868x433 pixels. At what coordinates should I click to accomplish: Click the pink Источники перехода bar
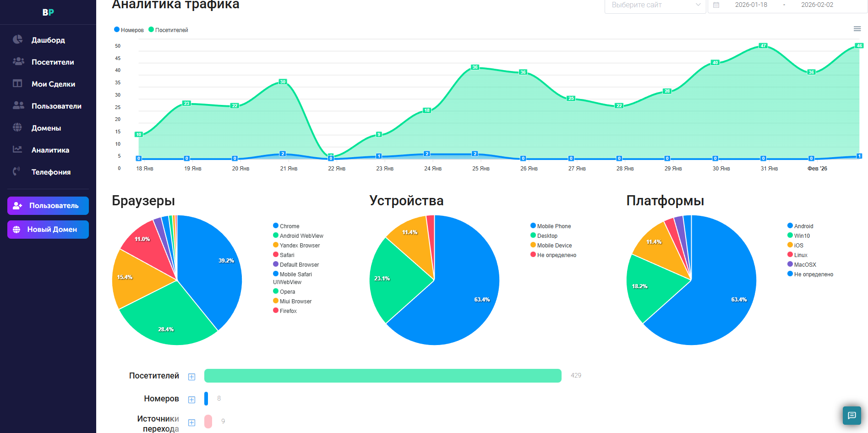208,422
